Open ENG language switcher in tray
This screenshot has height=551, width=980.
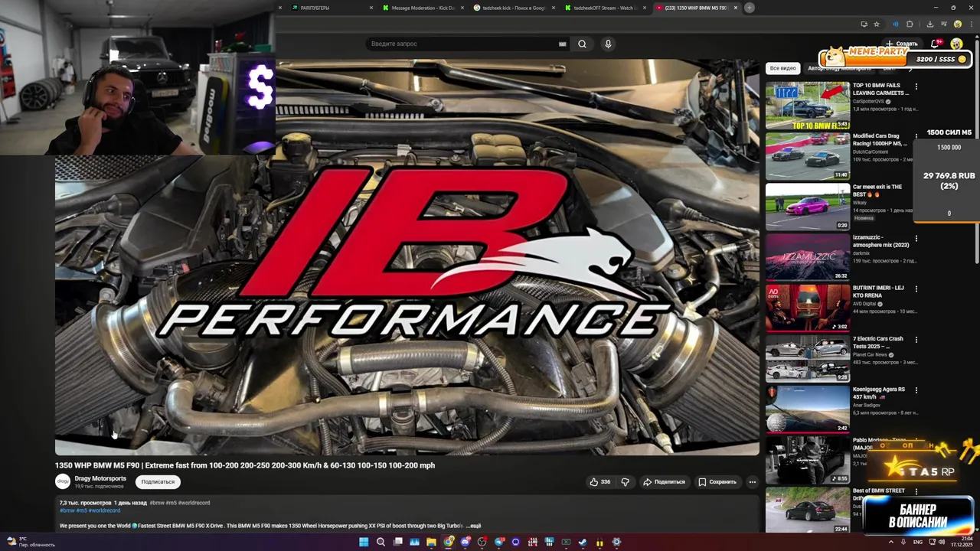(x=918, y=542)
